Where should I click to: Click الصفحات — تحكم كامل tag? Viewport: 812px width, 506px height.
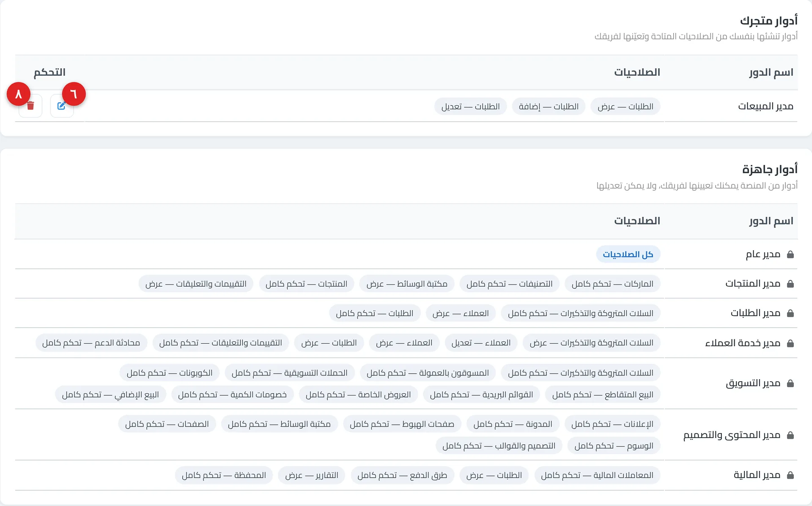[x=167, y=424]
